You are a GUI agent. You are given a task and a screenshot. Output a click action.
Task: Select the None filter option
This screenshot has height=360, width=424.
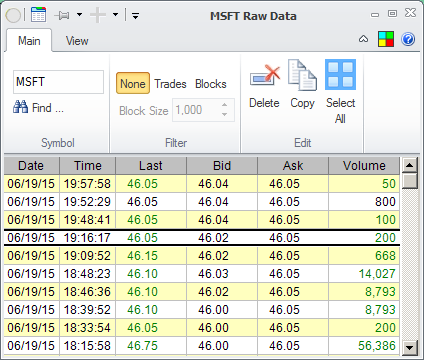(x=133, y=83)
